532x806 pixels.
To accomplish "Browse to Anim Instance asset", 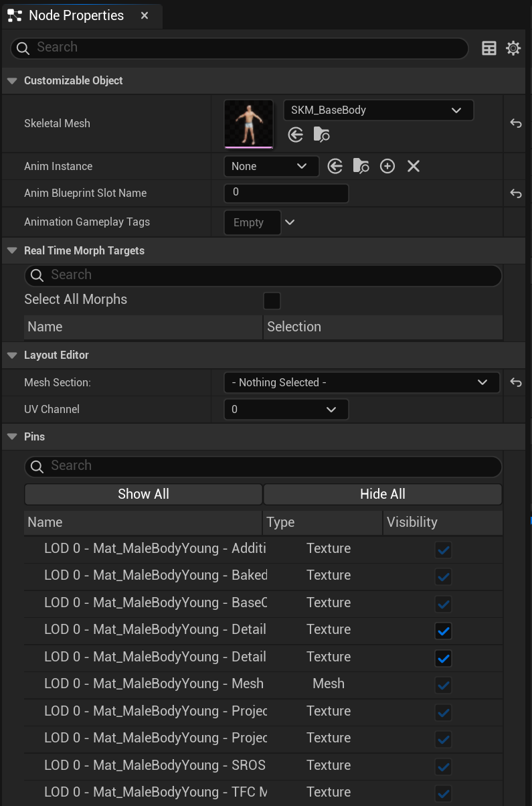I will pyautogui.click(x=361, y=166).
